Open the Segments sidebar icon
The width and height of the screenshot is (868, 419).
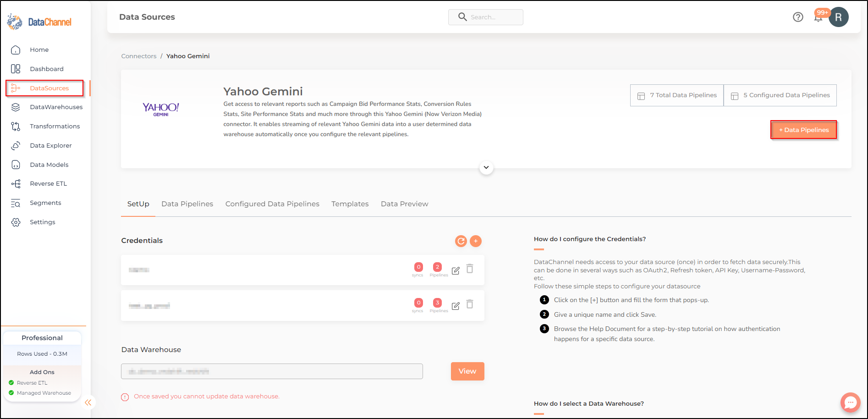[16, 203]
